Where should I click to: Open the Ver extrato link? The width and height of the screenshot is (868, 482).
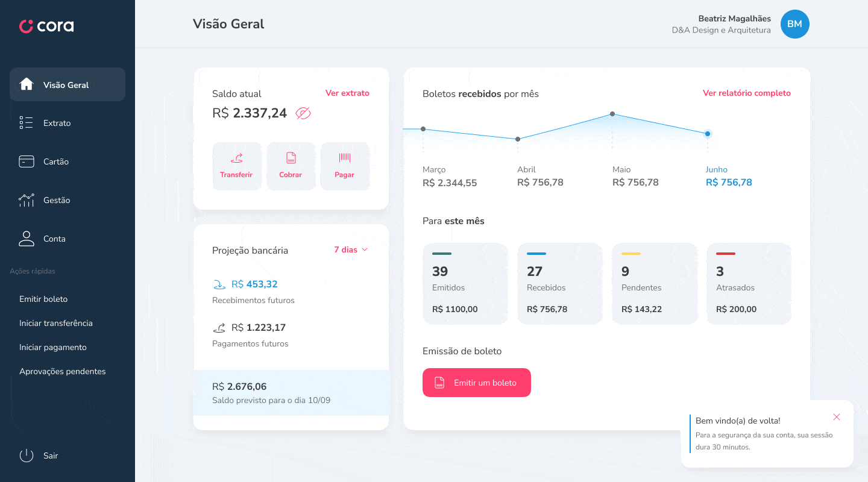[347, 93]
